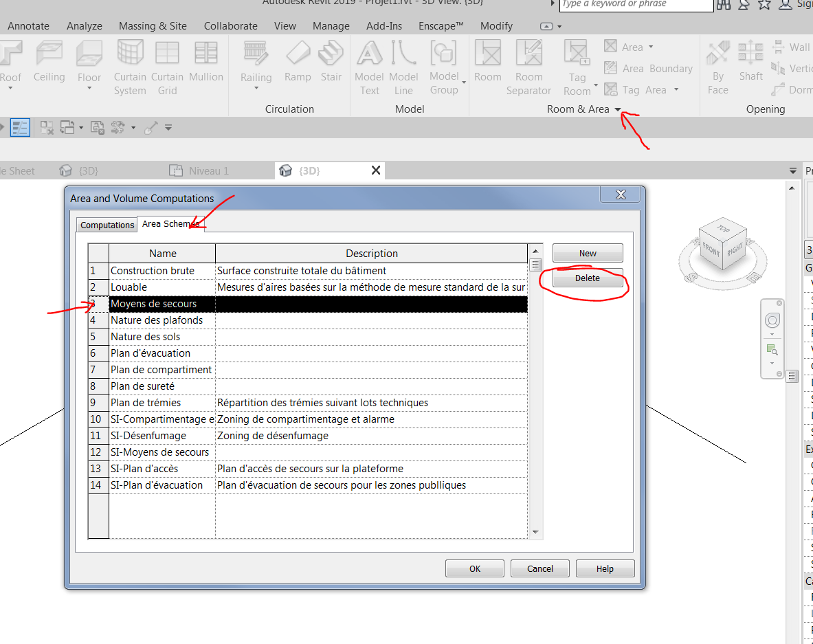Select the Curtain Grid tool
The image size is (813, 644).
click(x=167, y=67)
